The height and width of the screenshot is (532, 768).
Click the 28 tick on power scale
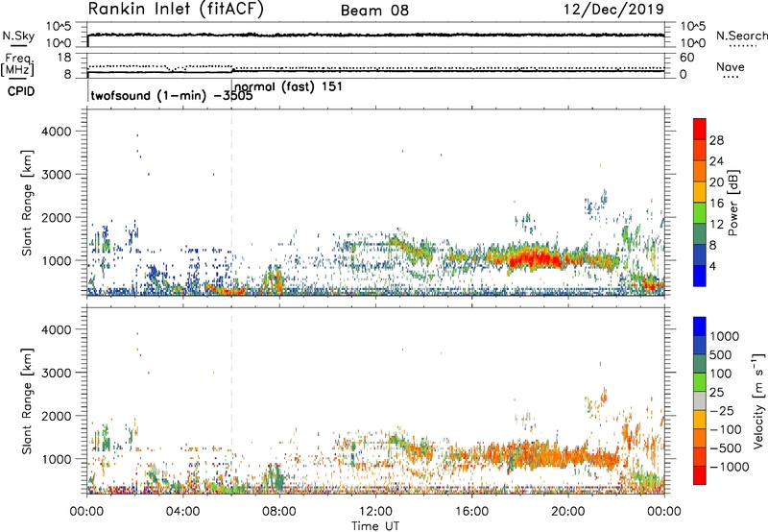(716, 140)
